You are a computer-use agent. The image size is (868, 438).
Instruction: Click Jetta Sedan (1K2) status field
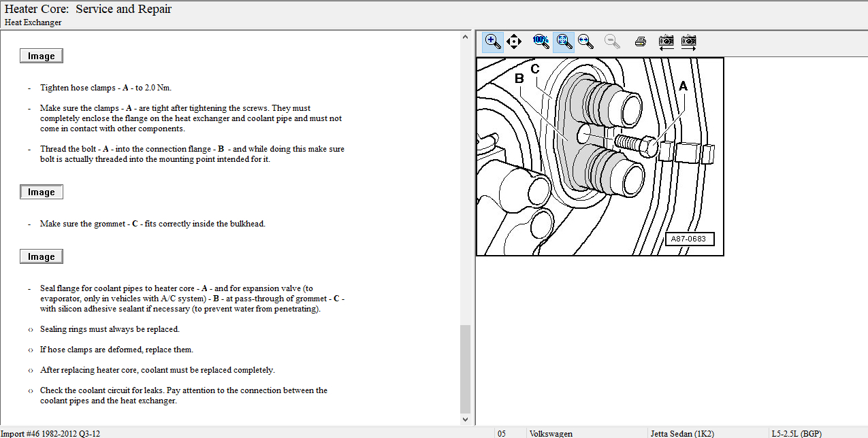pyautogui.click(x=682, y=433)
